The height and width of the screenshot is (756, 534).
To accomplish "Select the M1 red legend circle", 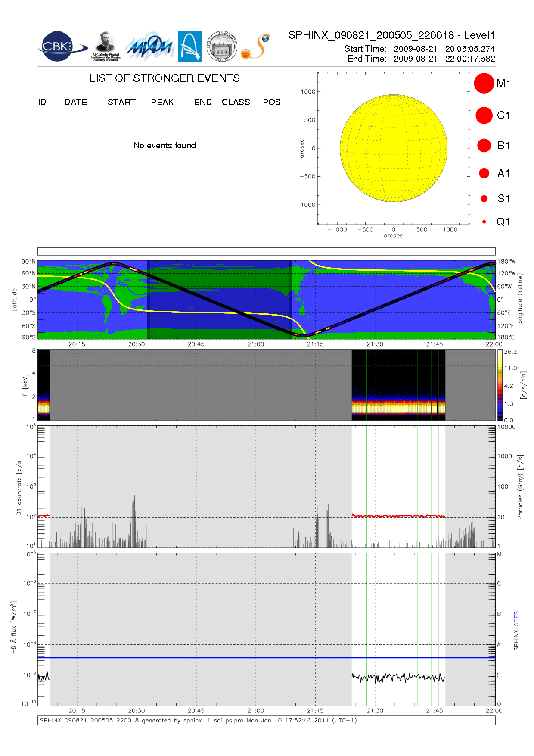I will [x=484, y=83].
